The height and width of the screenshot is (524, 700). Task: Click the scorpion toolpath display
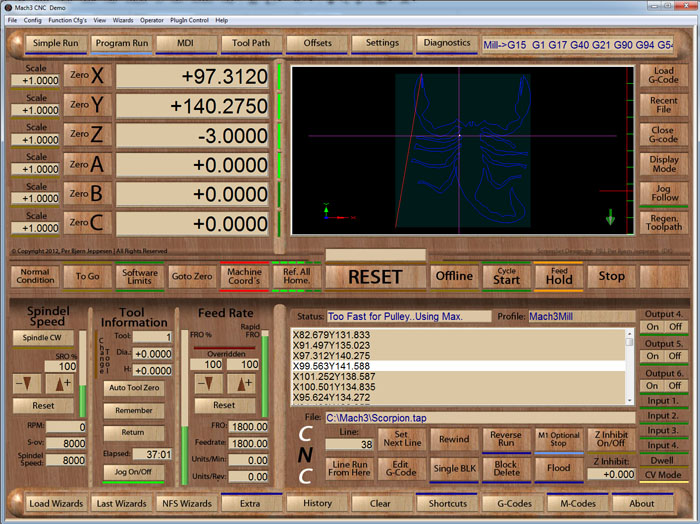tap(462, 150)
